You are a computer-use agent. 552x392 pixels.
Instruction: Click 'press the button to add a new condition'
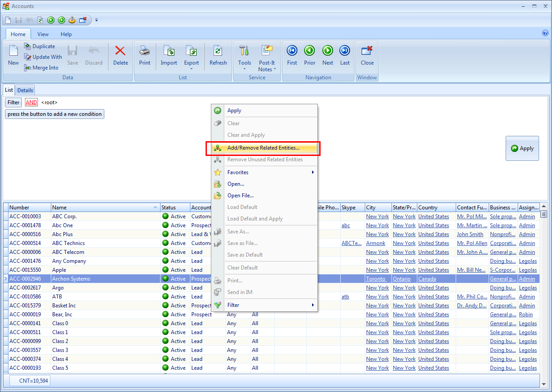(x=55, y=114)
